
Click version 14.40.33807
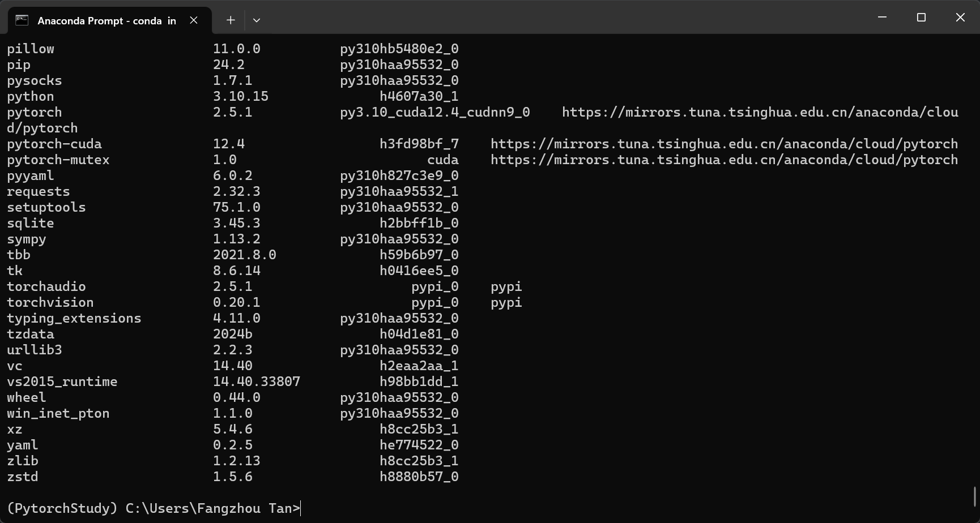[x=257, y=381]
